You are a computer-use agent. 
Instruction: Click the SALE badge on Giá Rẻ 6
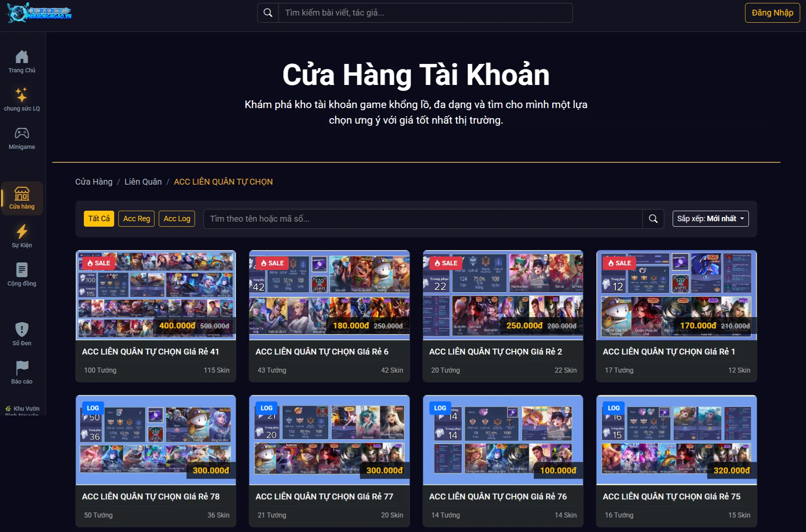tap(272, 263)
